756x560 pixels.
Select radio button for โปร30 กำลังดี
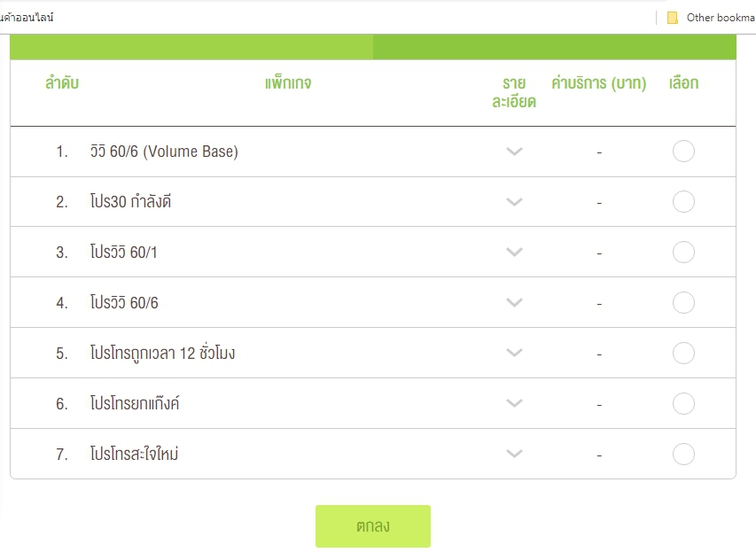[683, 202]
